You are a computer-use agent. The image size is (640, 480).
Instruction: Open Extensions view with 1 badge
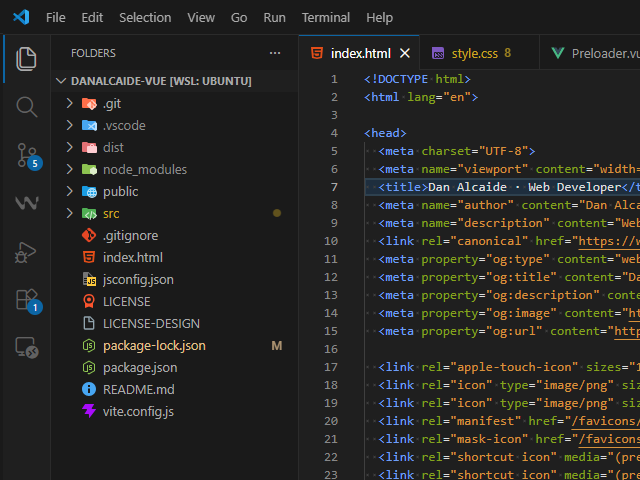29,301
